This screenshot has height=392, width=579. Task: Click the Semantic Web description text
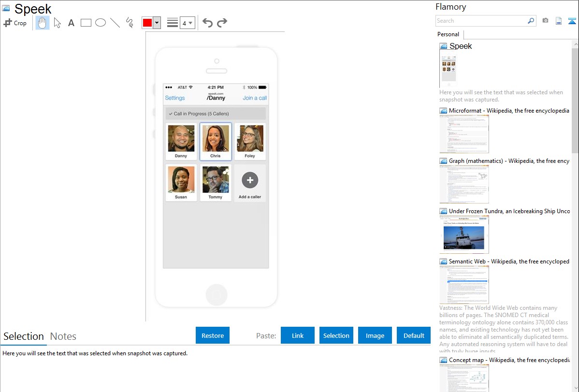click(504, 329)
